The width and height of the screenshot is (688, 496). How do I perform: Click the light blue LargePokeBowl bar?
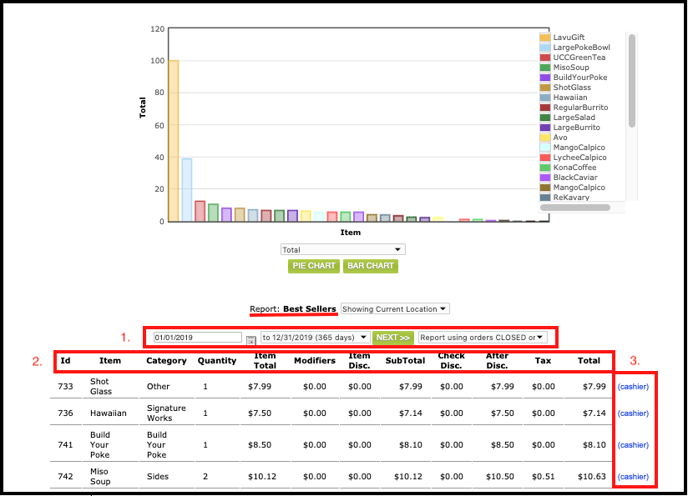(x=187, y=190)
